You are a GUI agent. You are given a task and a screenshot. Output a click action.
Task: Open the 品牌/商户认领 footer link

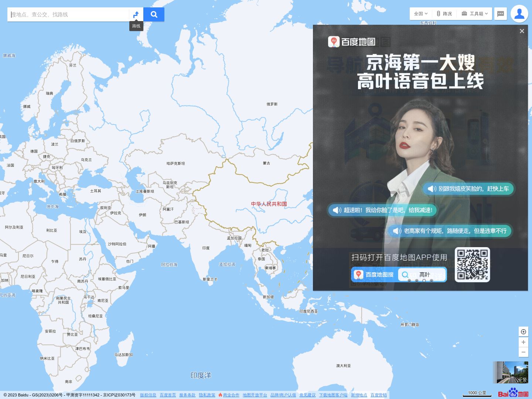pos(283,395)
